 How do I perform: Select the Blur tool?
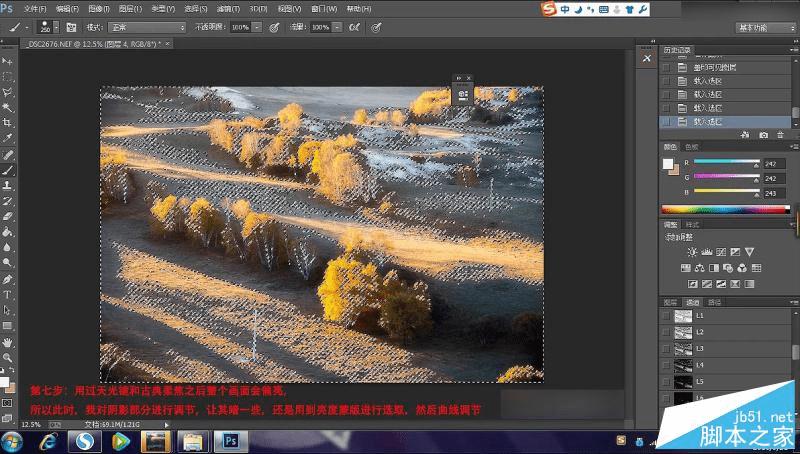(7, 247)
